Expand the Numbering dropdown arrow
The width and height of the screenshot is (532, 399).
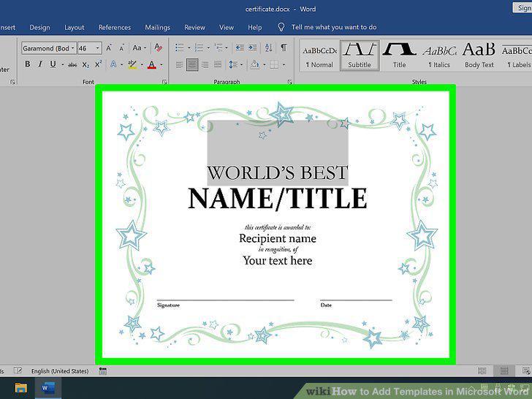click(x=208, y=47)
